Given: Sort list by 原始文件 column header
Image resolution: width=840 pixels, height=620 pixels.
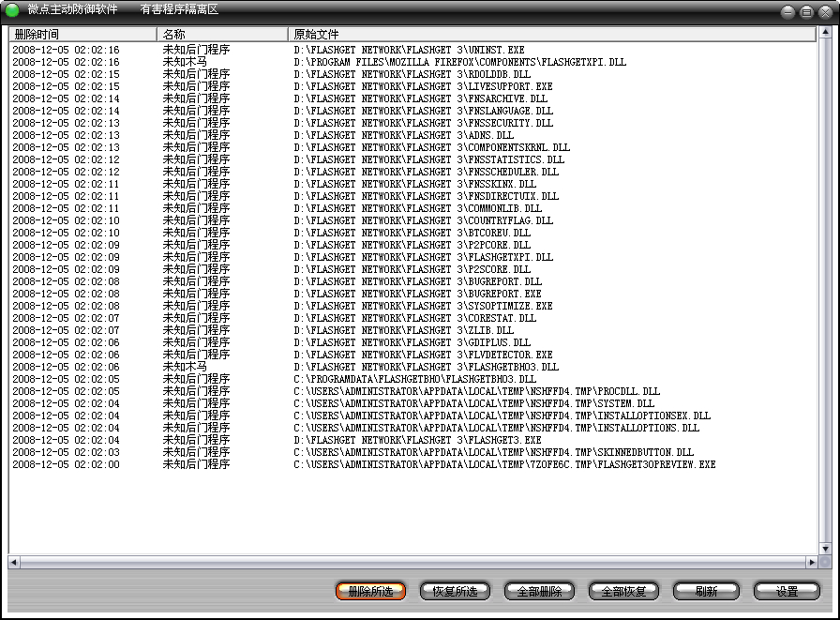Looking at the screenshot, I should [553, 34].
